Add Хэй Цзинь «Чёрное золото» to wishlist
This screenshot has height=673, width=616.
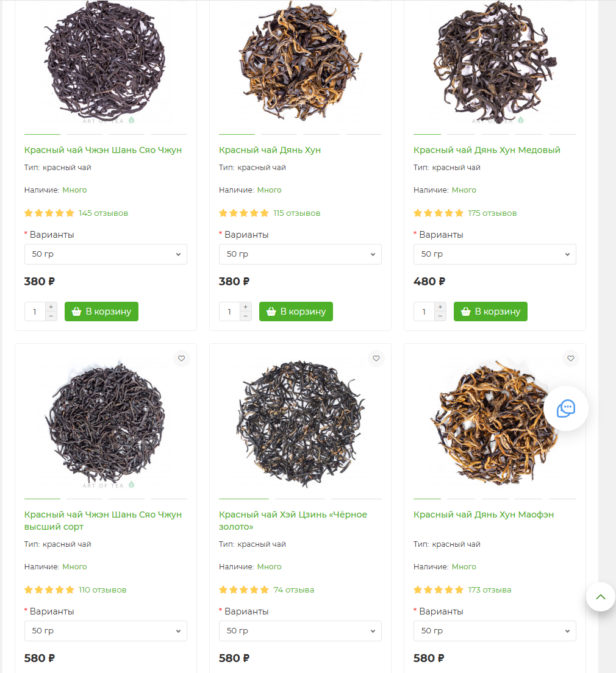pyautogui.click(x=376, y=358)
